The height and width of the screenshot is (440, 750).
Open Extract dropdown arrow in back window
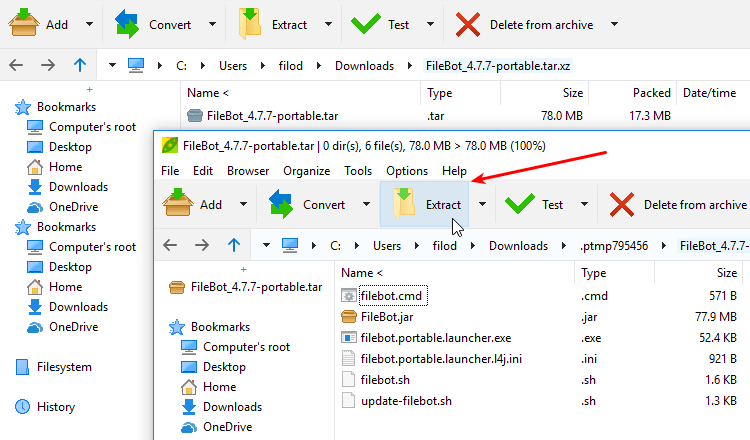coord(329,24)
